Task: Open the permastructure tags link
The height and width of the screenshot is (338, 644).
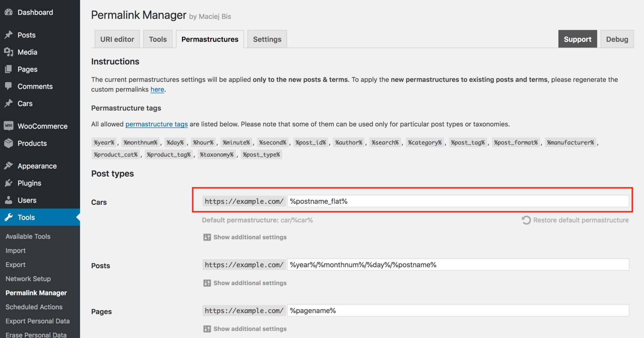Action: (x=156, y=124)
